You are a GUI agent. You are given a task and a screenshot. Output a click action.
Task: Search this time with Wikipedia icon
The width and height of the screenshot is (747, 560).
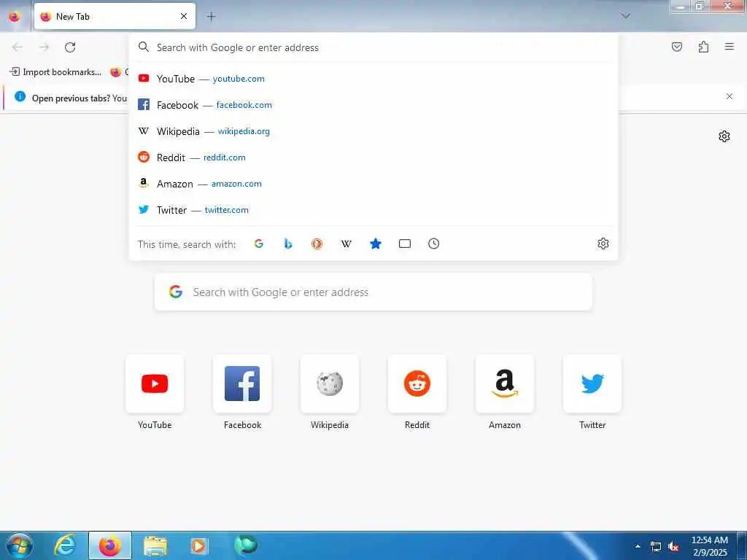coord(347,244)
